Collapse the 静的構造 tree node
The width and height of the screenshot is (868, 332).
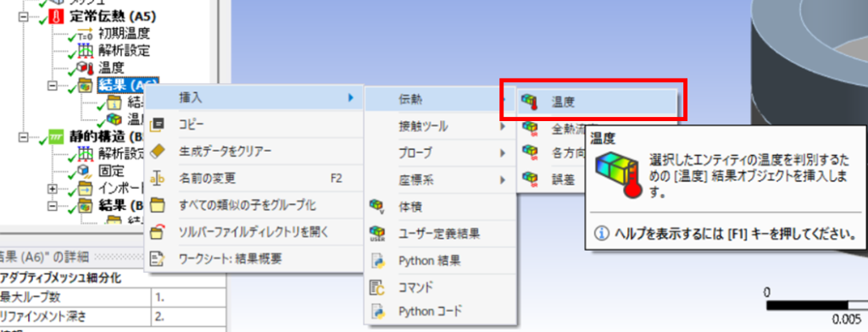point(23,136)
